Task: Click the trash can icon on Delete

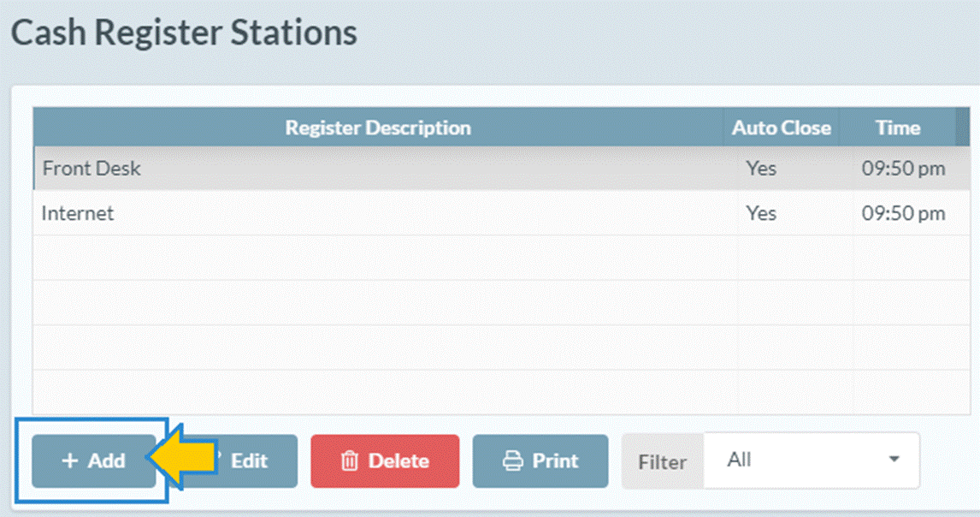Action: (349, 461)
